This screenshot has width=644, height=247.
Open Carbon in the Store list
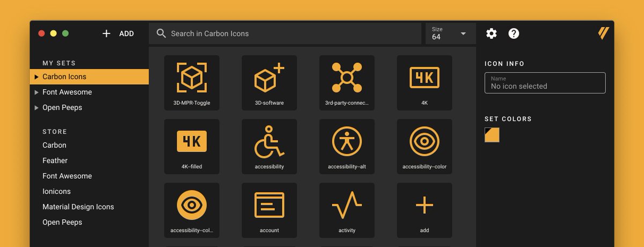point(54,145)
